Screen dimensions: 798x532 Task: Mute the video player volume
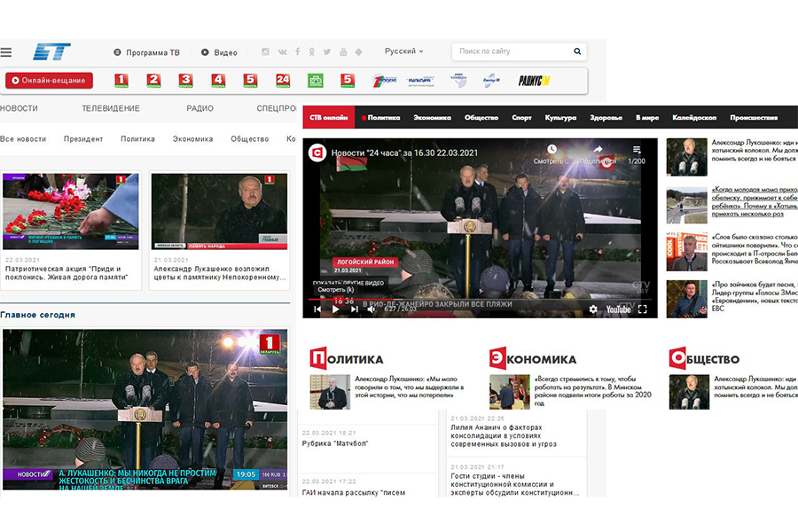pos(372,309)
